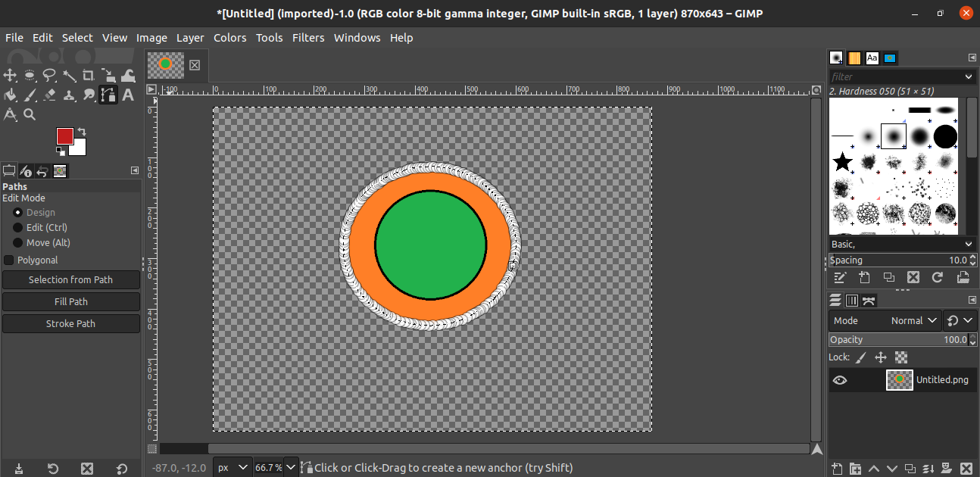This screenshot has height=477, width=980.
Task: Select the Fuzzy Select magic wand tool
Action: tap(69, 75)
